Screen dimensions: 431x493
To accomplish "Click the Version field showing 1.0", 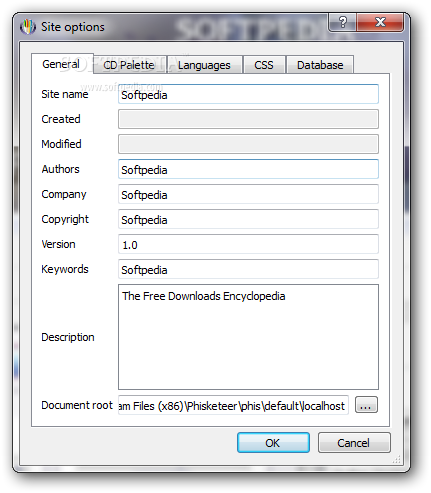I will tap(248, 244).
